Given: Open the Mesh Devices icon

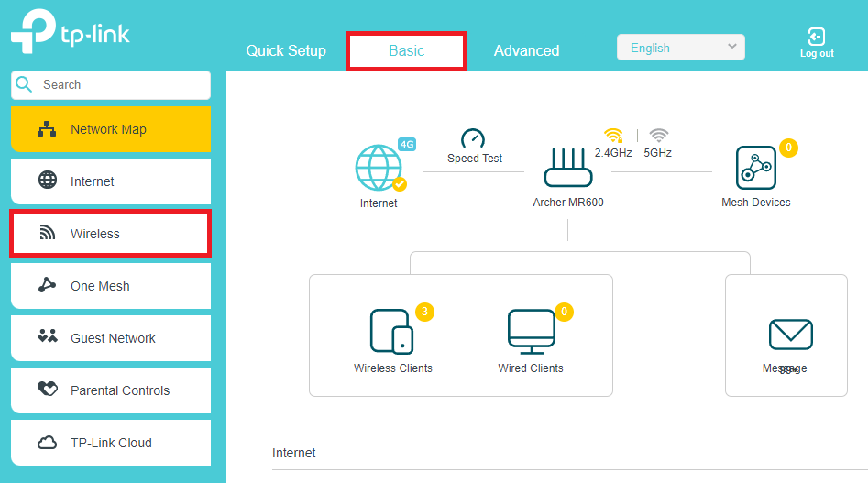Looking at the screenshot, I should point(756,168).
